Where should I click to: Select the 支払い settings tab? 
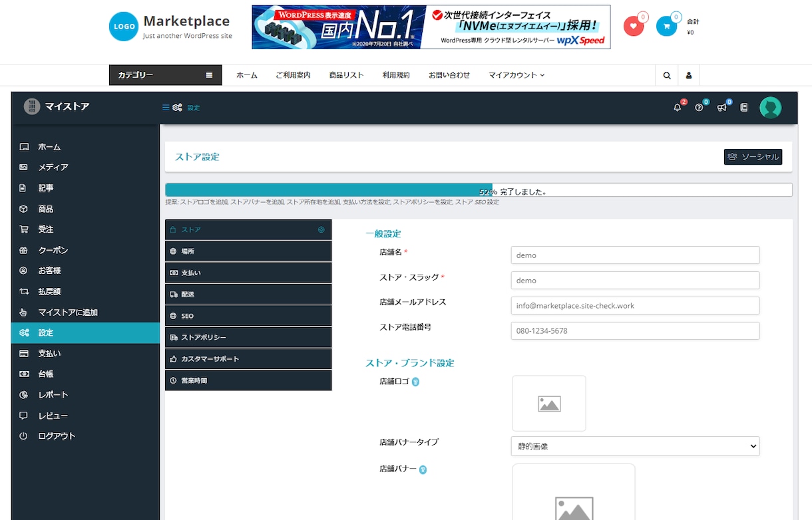click(248, 273)
